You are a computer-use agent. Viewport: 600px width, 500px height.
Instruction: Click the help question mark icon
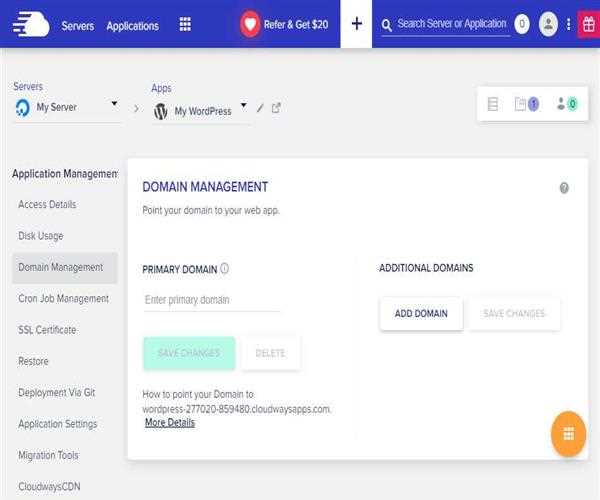point(564,188)
